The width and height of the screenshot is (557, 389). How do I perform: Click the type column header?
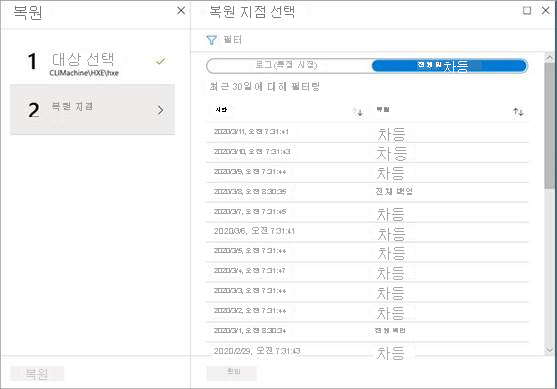click(383, 109)
